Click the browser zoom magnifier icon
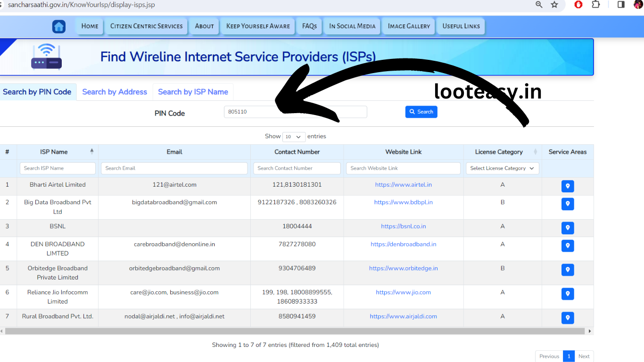Image resolution: width=644 pixels, height=362 pixels. (x=539, y=5)
